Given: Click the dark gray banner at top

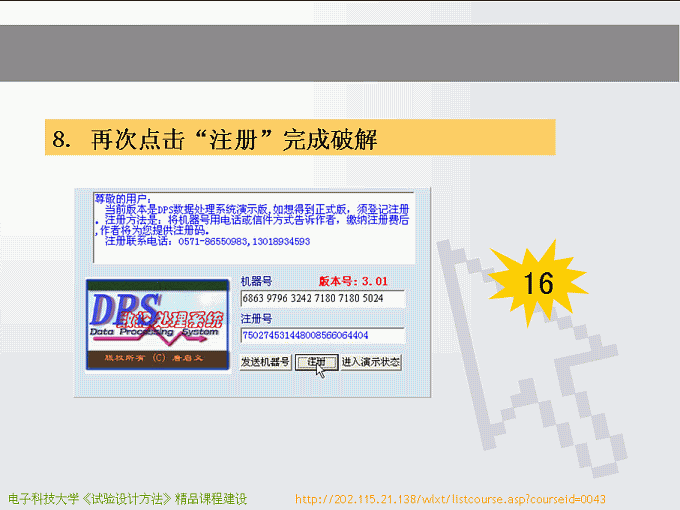Looking at the screenshot, I should point(340,53).
